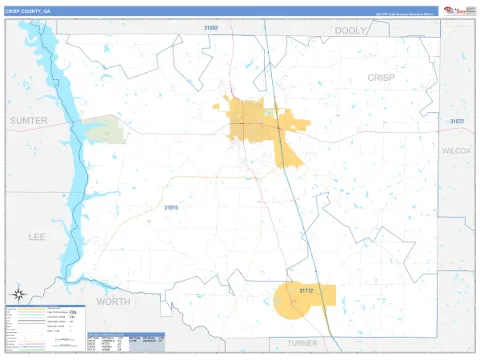Select the SUMTER county label
This screenshot has width=480, height=360.
29,120
